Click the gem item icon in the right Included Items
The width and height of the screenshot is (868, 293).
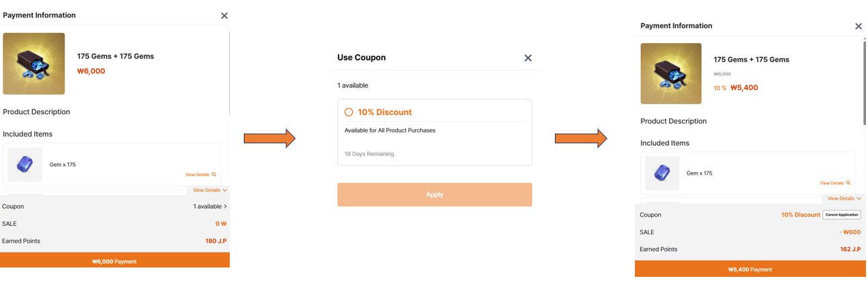point(662,173)
